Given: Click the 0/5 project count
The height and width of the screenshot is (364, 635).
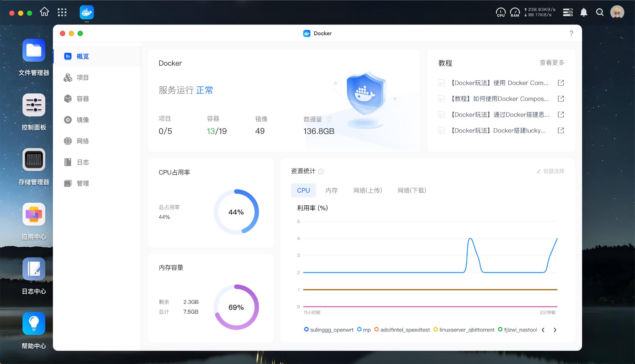Looking at the screenshot, I should [x=165, y=131].
